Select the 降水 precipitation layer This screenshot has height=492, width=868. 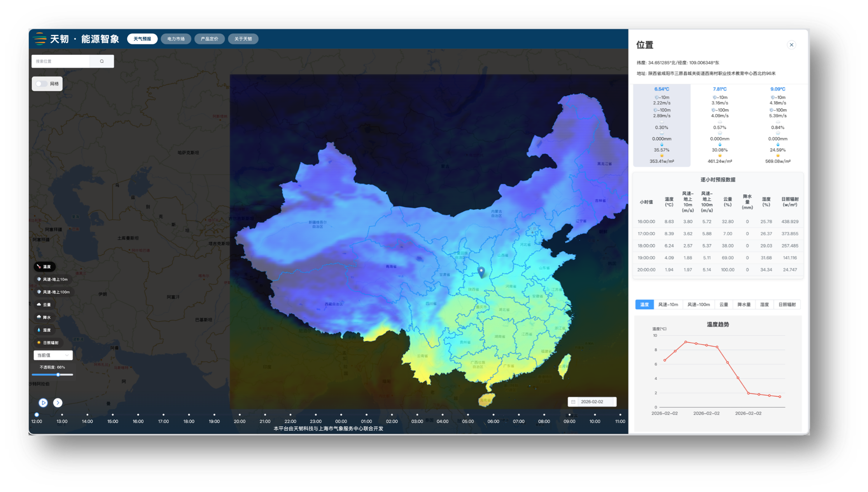point(44,317)
